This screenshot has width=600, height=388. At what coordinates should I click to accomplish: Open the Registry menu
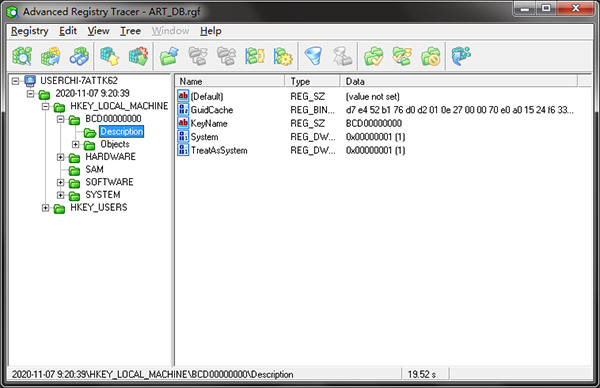[x=29, y=31]
